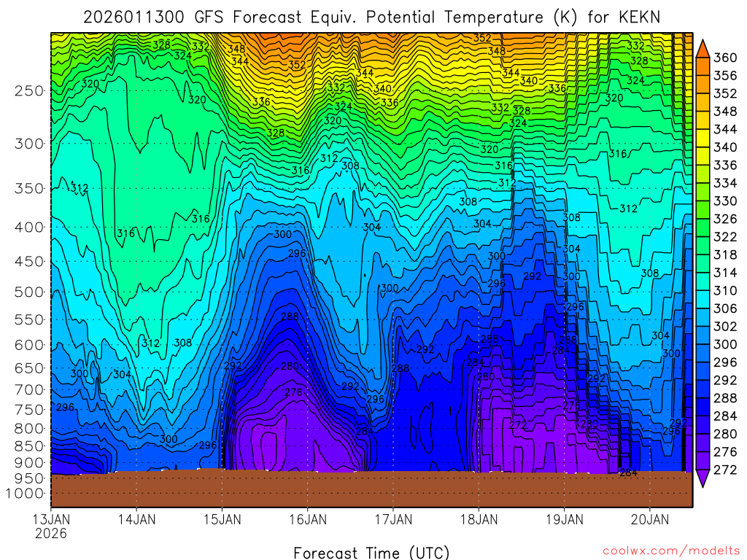Click the 800 pressure axis label

tap(29, 428)
